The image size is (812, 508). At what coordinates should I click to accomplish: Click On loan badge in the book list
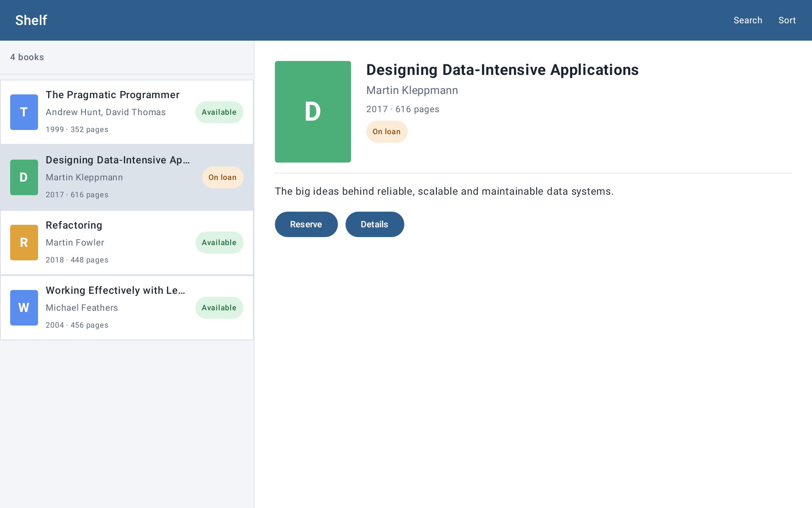click(222, 177)
